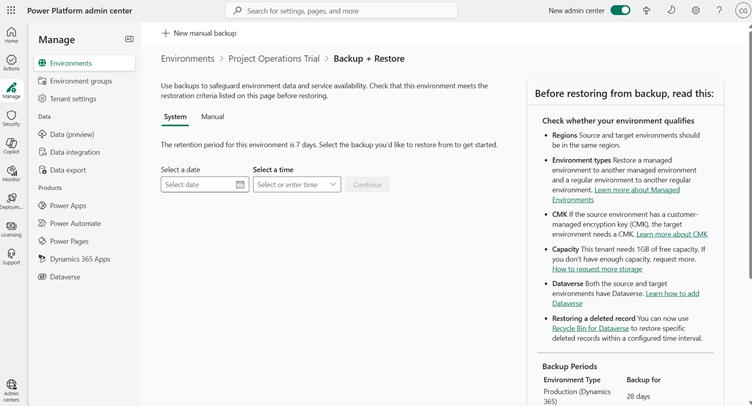Open Licensing in the left rail
752x406 pixels.
pyautogui.click(x=11, y=229)
